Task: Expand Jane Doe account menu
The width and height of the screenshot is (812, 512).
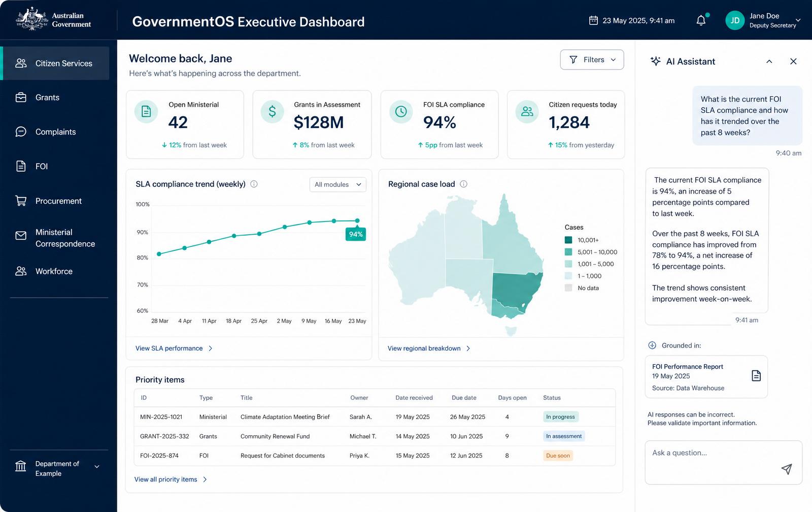Action: coord(798,20)
